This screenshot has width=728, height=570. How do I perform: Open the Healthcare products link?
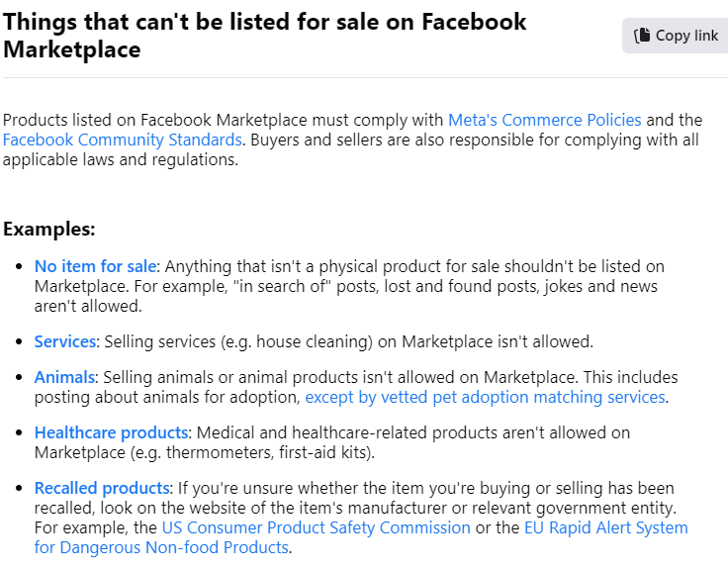tap(111, 432)
